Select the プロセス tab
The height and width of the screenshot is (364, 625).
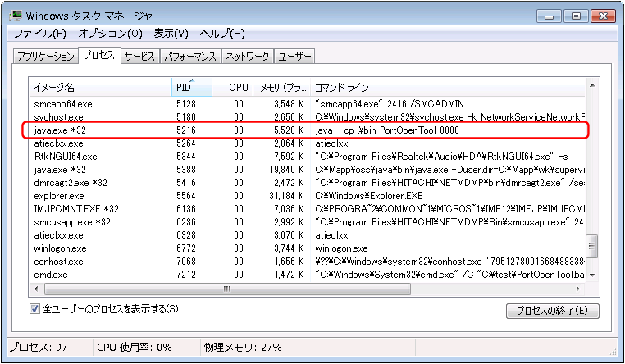click(99, 55)
